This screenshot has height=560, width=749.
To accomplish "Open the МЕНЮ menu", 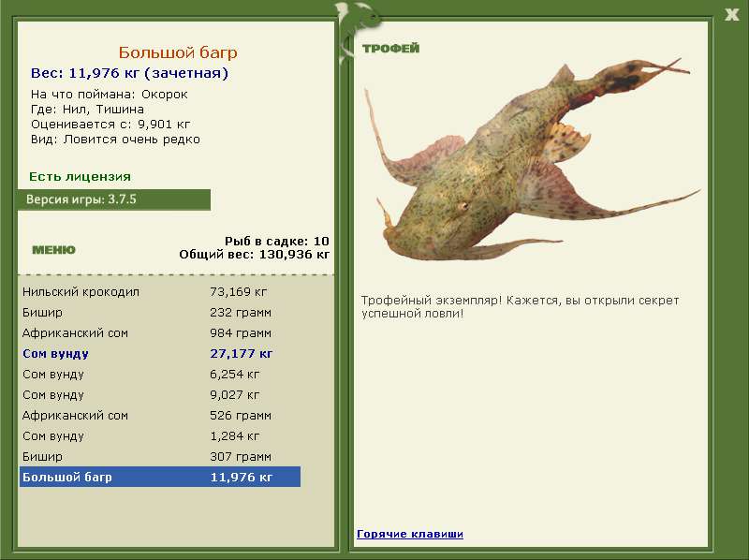I will [53, 249].
